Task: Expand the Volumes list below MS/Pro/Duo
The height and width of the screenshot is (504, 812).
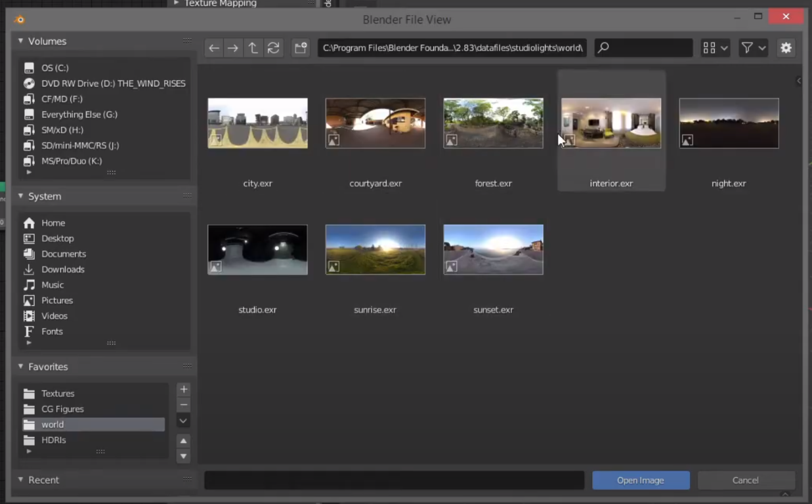Action: pyautogui.click(x=28, y=172)
